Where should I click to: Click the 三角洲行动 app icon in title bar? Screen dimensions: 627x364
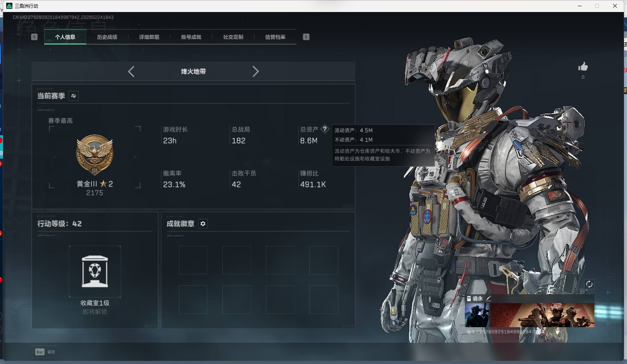pyautogui.click(x=9, y=6)
